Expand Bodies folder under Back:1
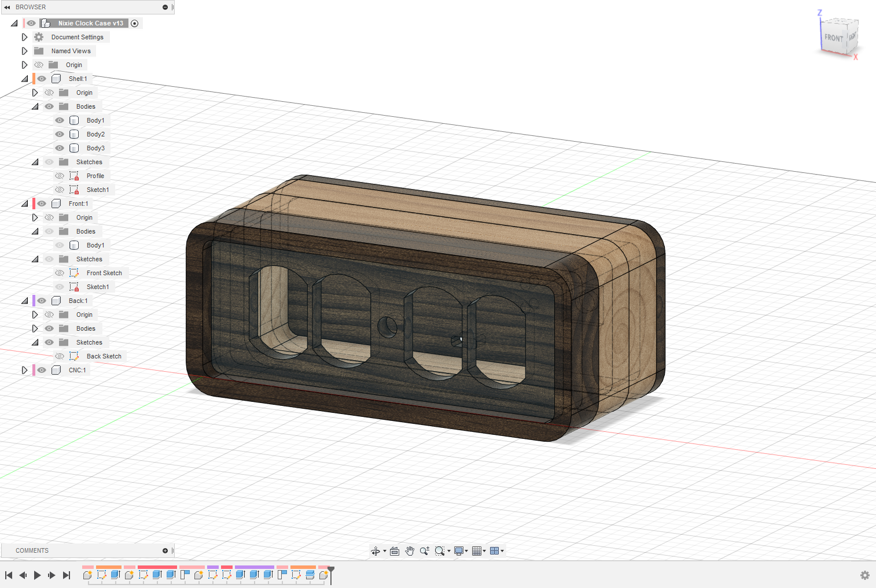The width and height of the screenshot is (876, 588). click(x=35, y=328)
